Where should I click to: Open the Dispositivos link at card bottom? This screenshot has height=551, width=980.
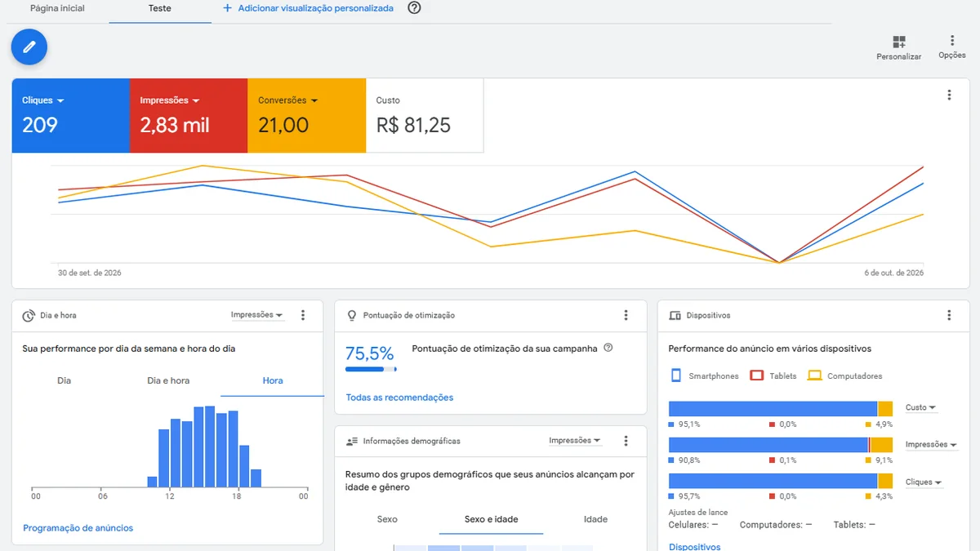[x=694, y=546]
